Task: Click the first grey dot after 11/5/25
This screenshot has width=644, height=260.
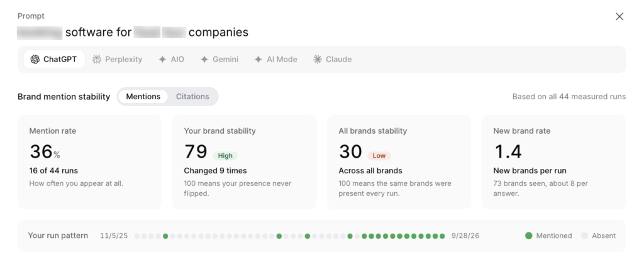Action: coord(137,236)
